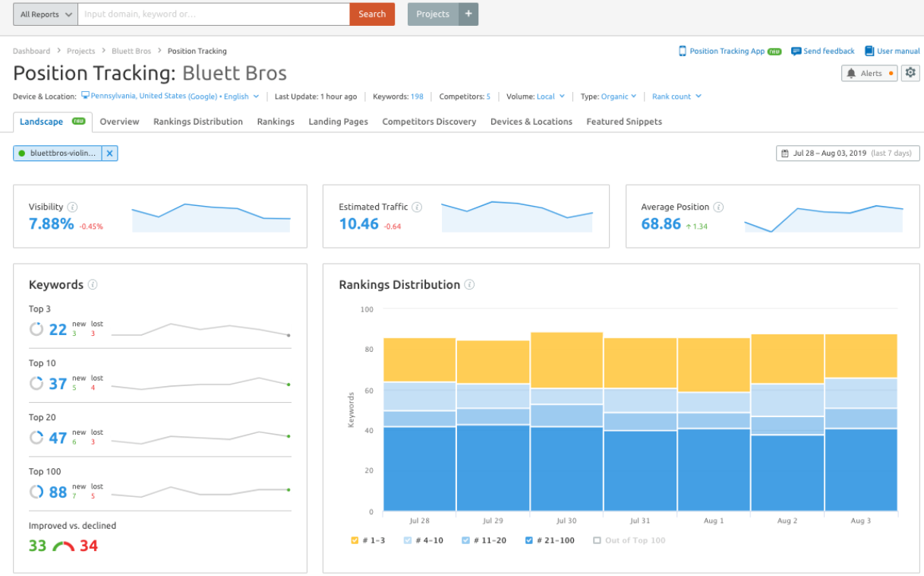The image size is (924, 576).
Task: Toggle the # 1–3 legend checkbox
Action: (355, 540)
